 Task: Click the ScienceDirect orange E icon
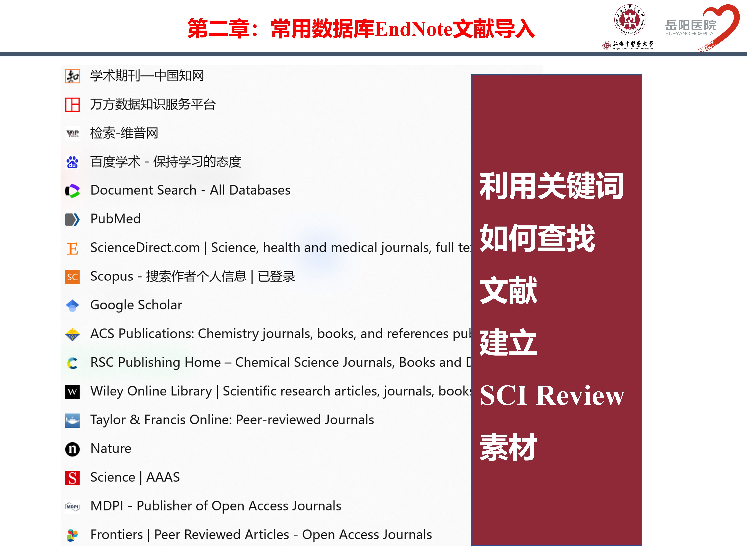click(x=72, y=249)
